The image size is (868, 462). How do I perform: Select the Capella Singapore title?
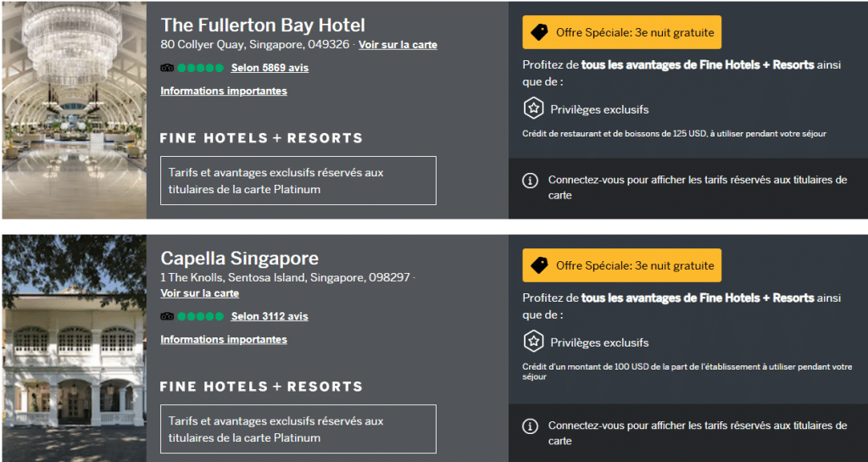240,259
